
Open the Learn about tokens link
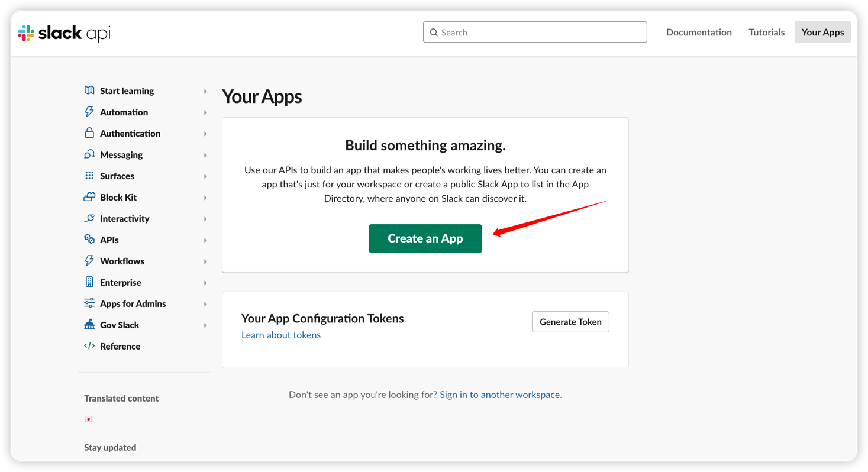[x=281, y=335]
